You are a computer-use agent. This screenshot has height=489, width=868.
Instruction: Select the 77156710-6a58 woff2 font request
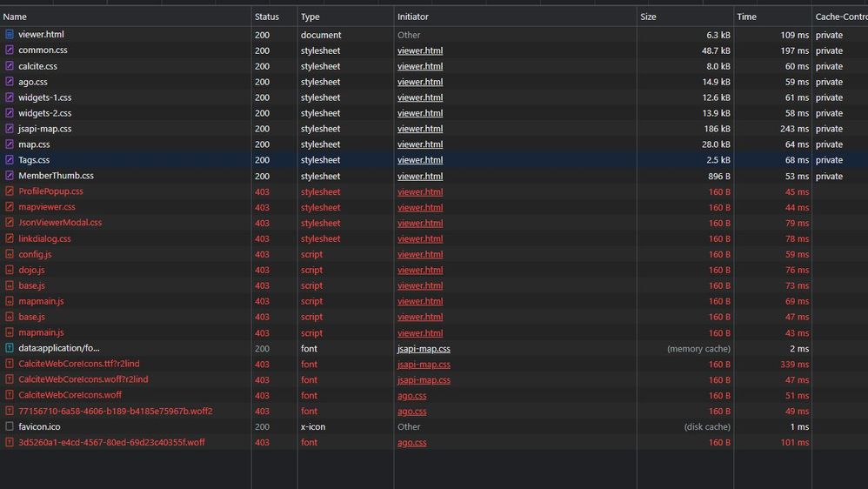[x=434, y=411]
